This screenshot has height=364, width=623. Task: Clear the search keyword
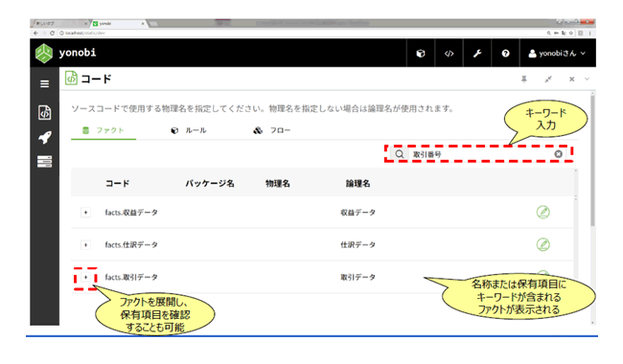pos(558,154)
